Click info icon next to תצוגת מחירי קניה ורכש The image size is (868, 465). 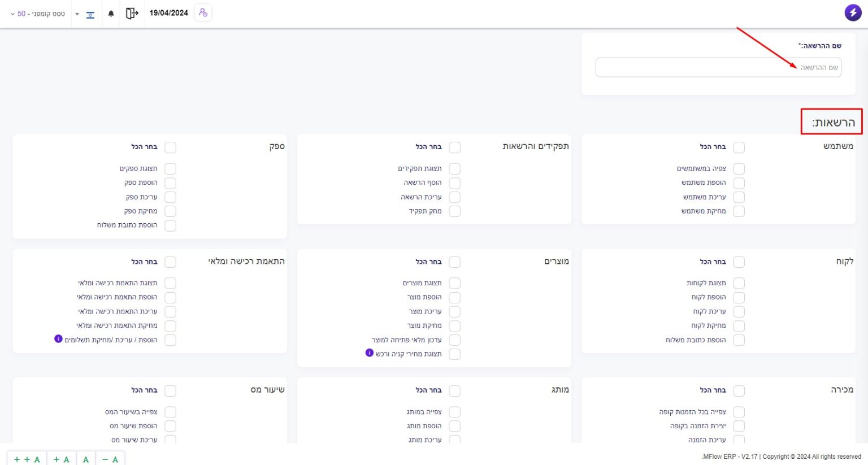[370, 353]
